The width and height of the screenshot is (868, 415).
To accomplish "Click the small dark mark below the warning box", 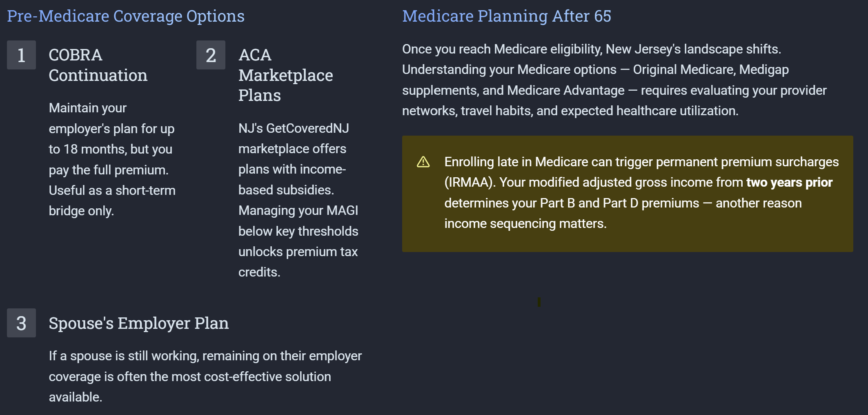I will pos(539,302).
